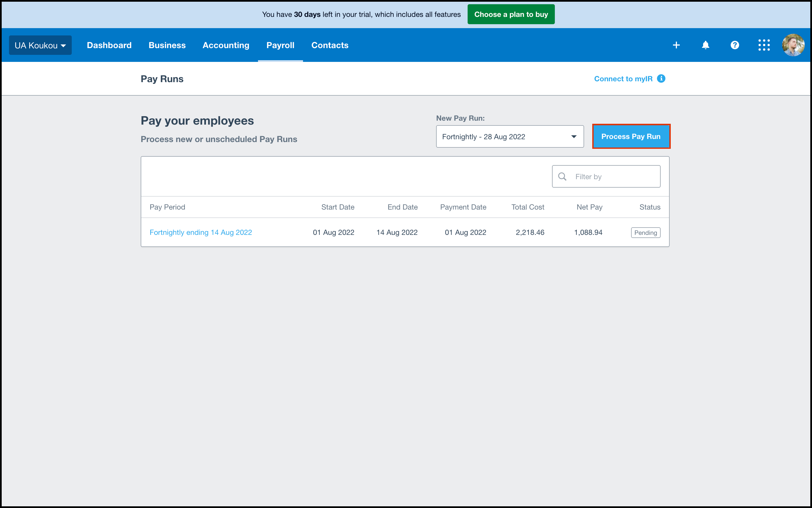
Task: Open the Payroll menu
Action: (x=280, y=45)
